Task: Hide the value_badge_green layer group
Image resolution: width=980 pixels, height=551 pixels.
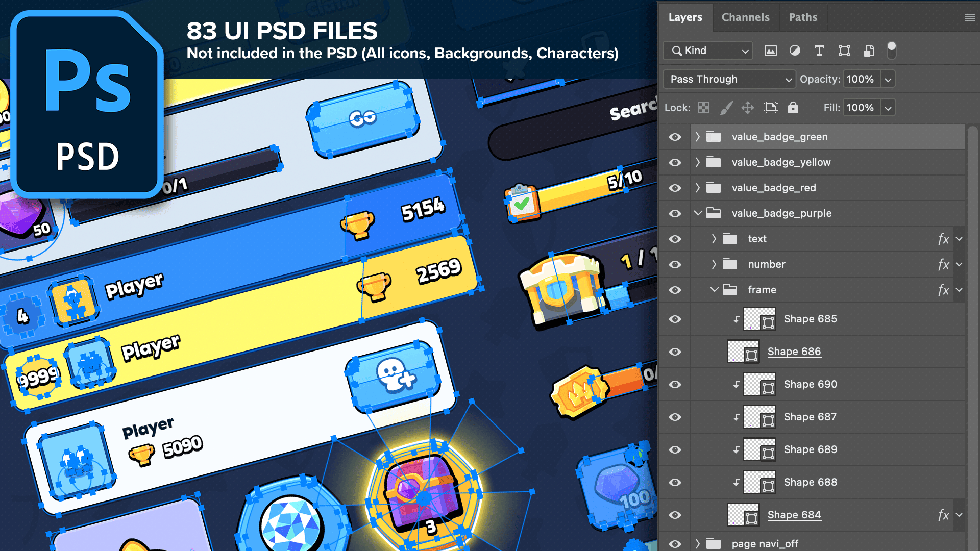Action: tap(675, 137)
